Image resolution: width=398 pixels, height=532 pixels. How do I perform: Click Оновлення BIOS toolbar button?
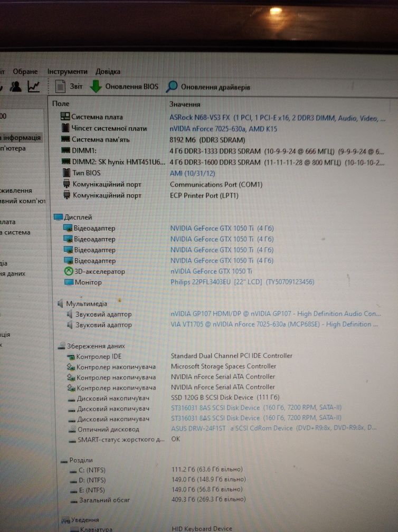124,87
